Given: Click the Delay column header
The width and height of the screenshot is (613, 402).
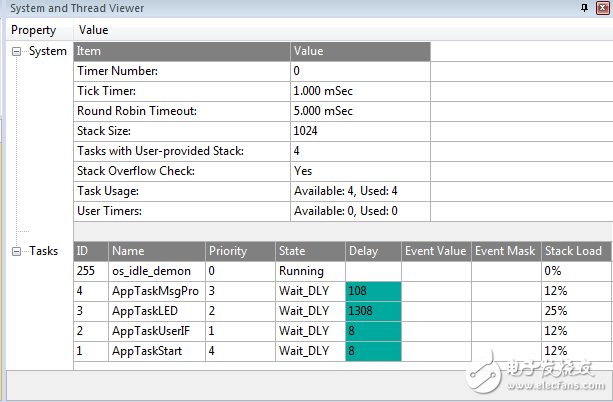Looking at the screenshot, I should coord(373,251).
